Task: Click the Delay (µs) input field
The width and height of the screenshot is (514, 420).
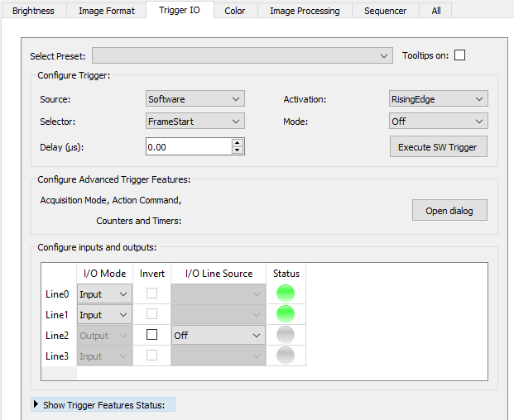Action: tap(188, 146)
